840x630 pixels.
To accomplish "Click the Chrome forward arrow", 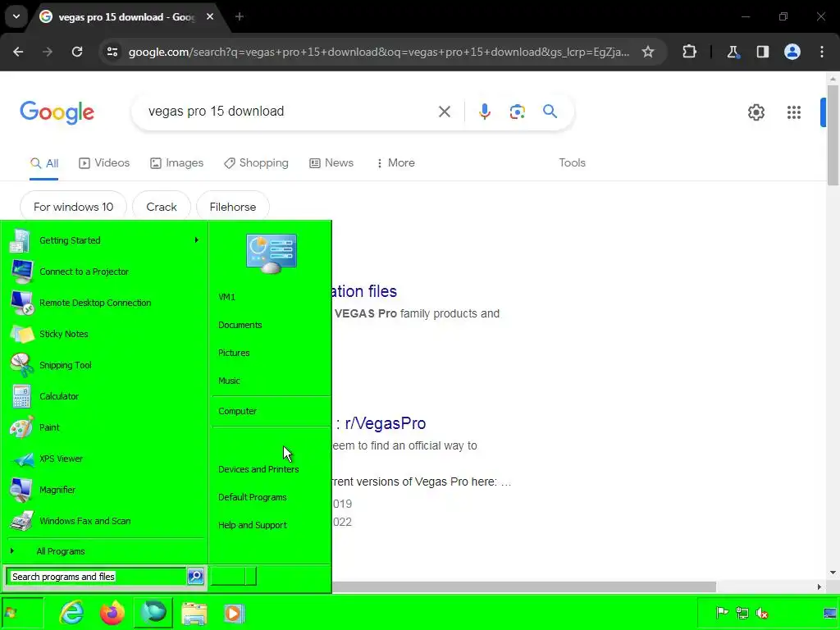I will pyautogui.click(x=48, y=52).
